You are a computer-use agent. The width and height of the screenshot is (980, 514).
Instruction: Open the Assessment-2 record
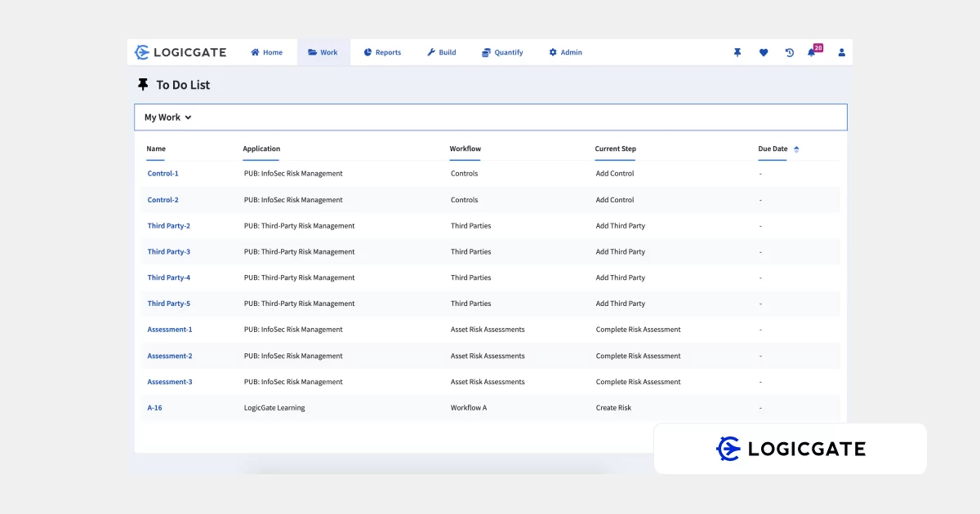(x=170, y=356)
